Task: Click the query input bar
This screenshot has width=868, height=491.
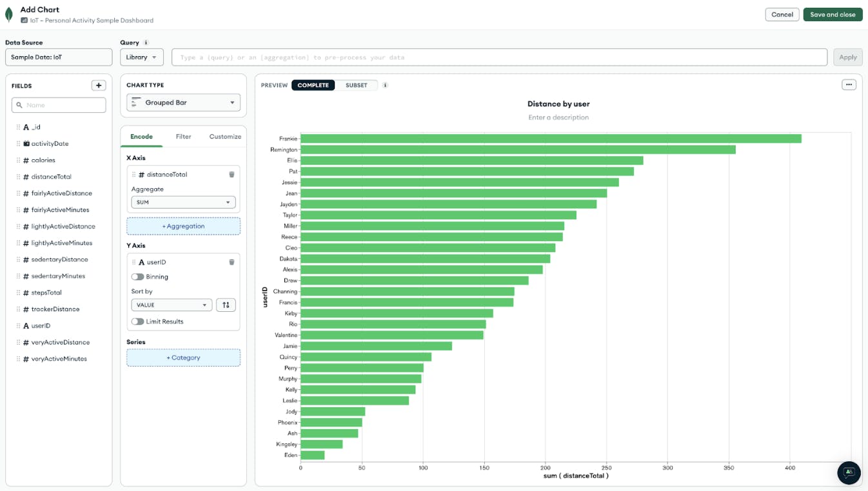Action: [499, 57]
